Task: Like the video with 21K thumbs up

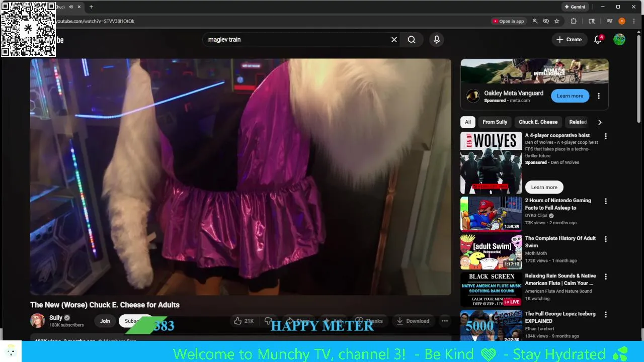Action: (244, 321)
